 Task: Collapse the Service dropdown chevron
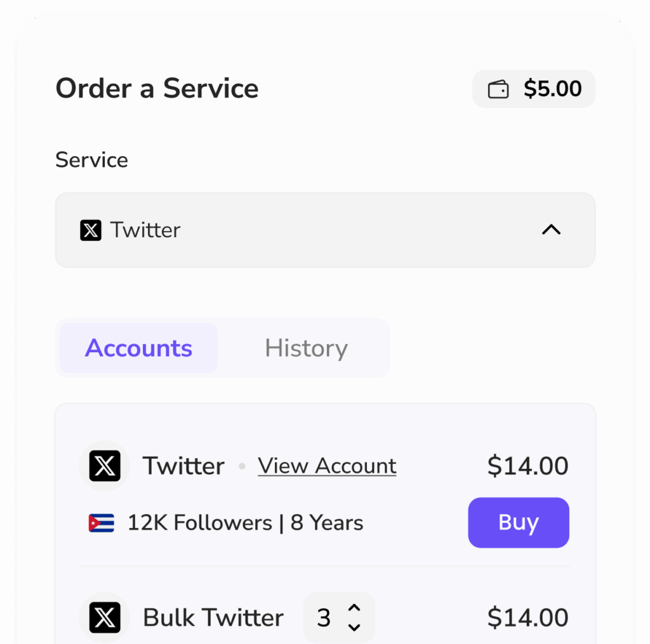coord(552,230)
